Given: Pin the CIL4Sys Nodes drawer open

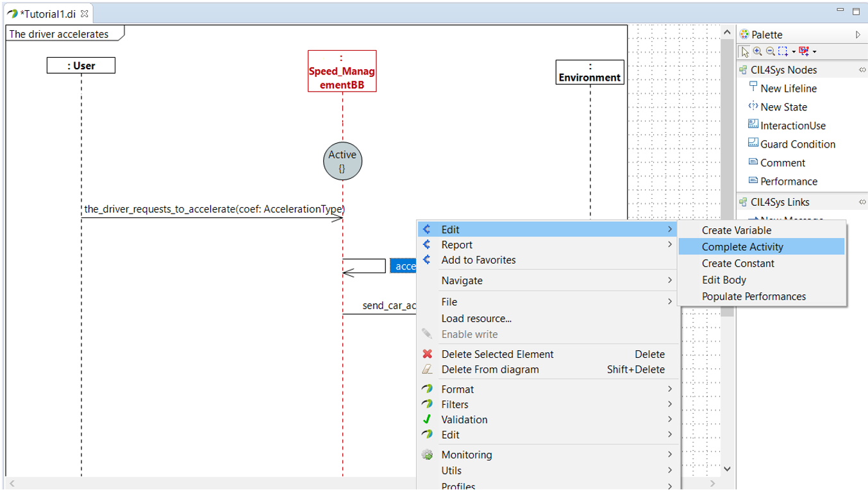Looking at the screenshot, I should pyautogui.click(x=862, y=70).
